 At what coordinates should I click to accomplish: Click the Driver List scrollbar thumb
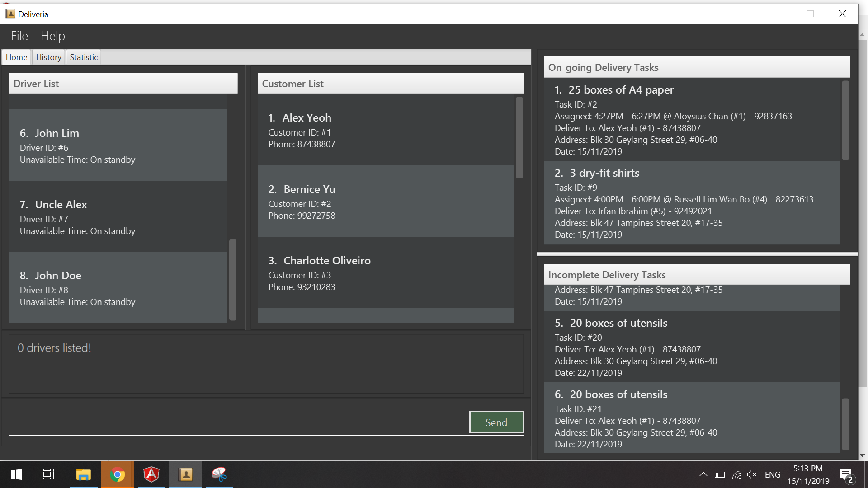[x=233, y=279]
